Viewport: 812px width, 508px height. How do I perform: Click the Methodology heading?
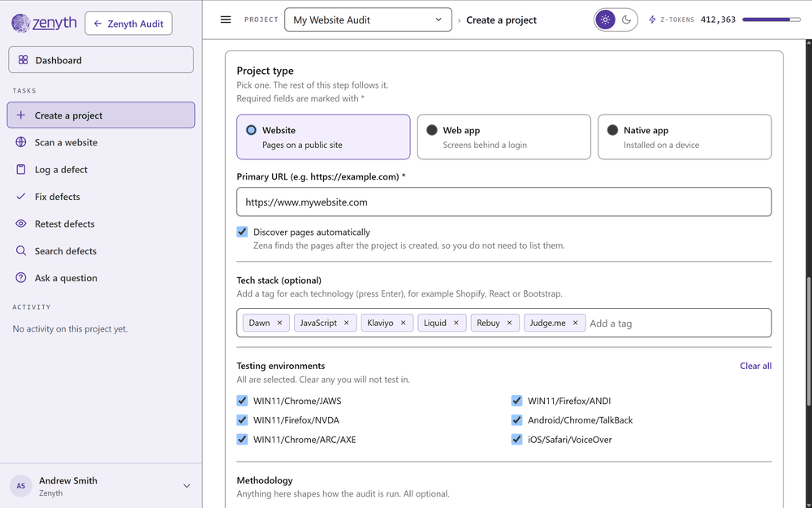point(265,480)
